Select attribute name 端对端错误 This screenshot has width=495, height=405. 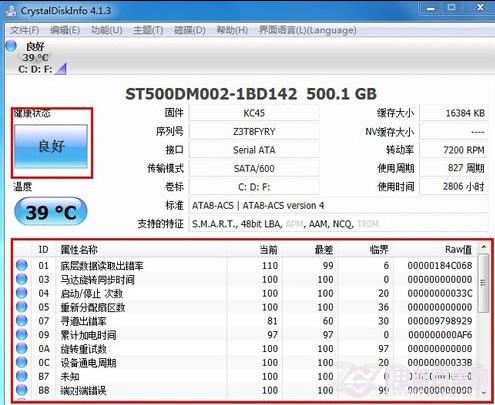(x=83, y=390)
